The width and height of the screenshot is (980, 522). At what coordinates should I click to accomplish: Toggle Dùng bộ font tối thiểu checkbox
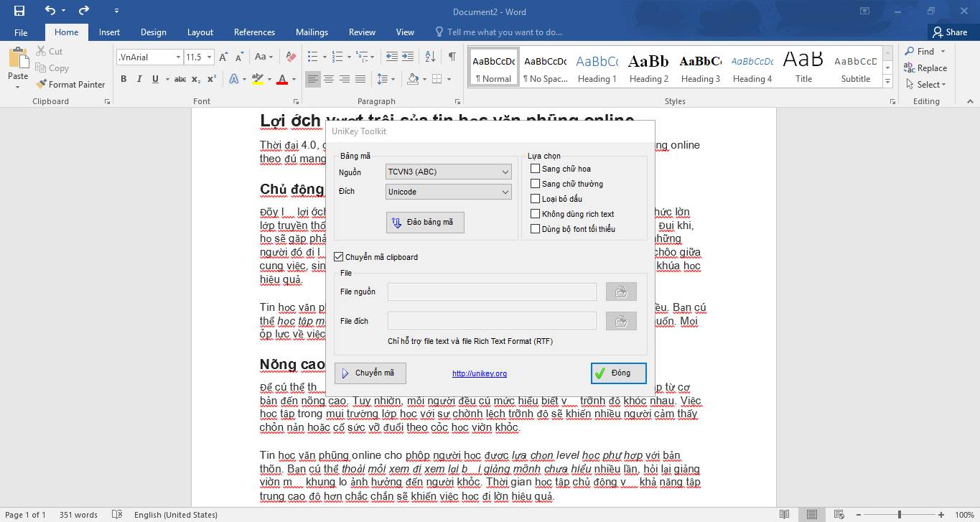(535, 229)
